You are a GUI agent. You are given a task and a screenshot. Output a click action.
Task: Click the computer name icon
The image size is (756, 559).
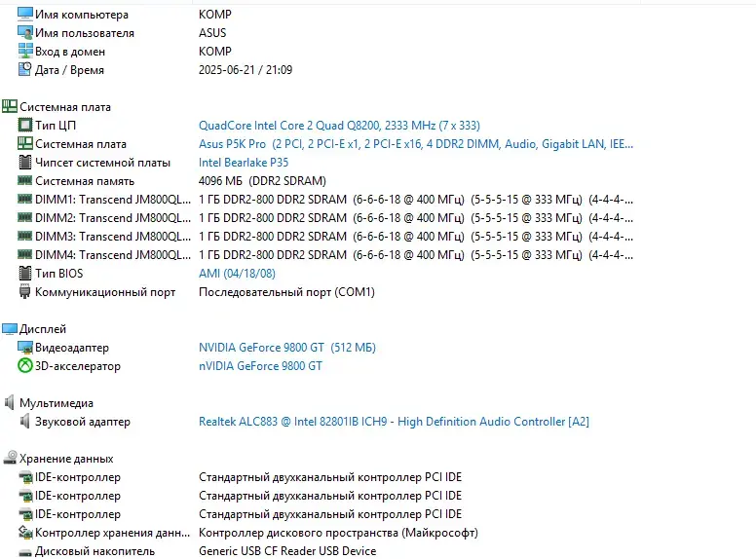pos(25,14)
